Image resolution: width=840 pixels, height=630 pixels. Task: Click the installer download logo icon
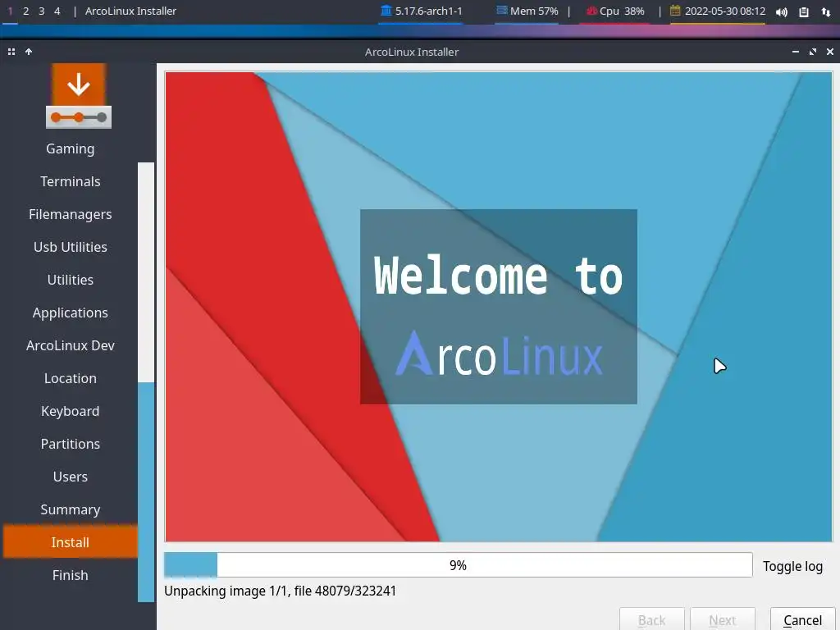[x=79, y=97]
